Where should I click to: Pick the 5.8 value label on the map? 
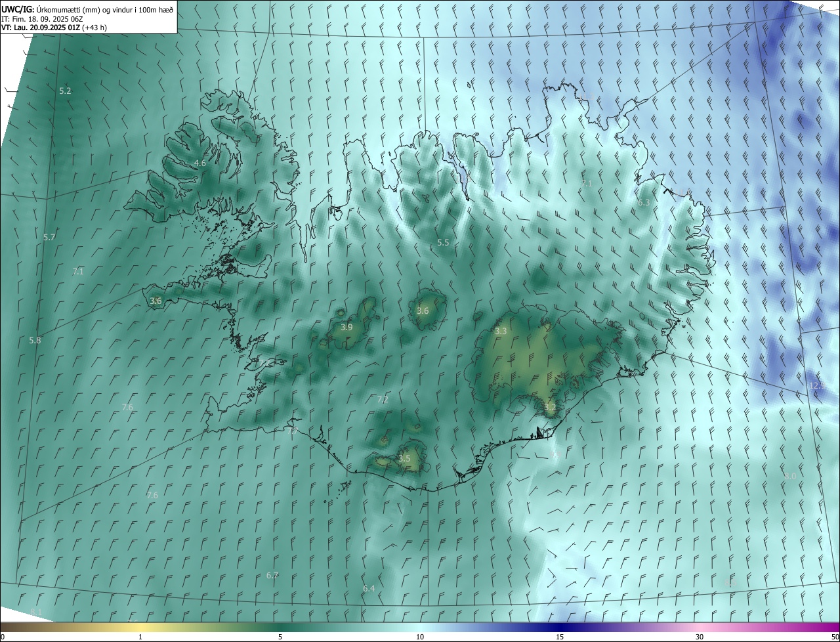pos(35,340)
